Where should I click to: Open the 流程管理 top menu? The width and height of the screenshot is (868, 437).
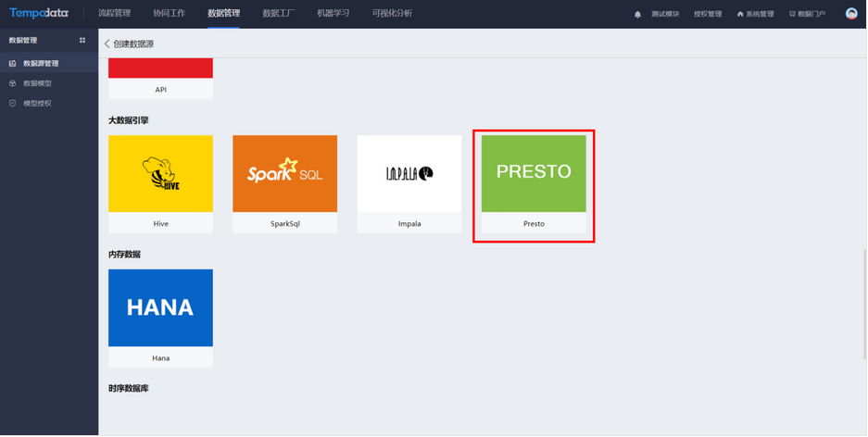(115, 13)
